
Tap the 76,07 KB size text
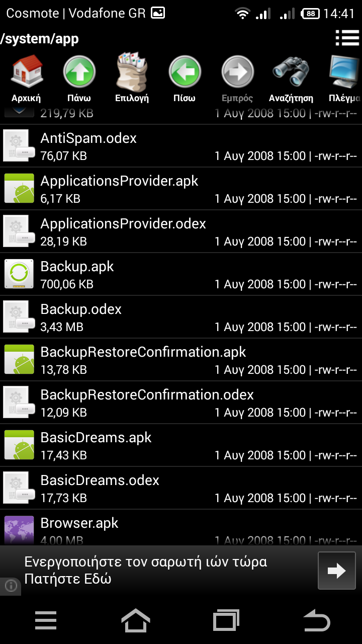(63, 156)
